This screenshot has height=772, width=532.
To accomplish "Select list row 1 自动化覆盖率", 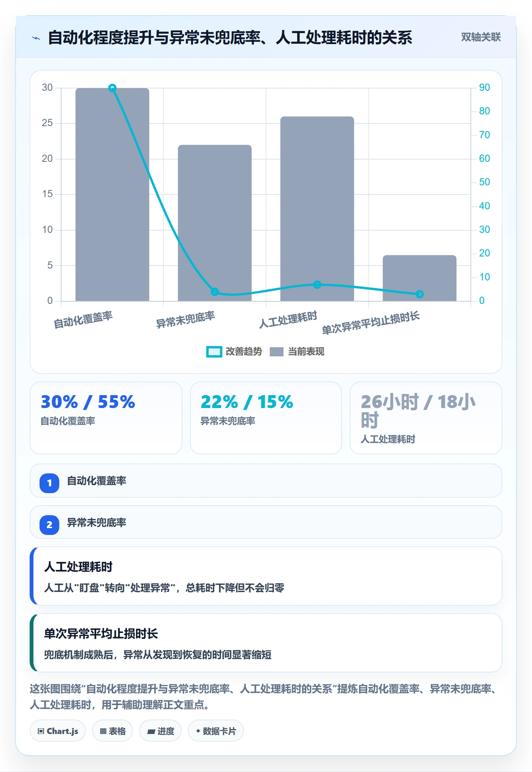I will (x=266, y=481).
